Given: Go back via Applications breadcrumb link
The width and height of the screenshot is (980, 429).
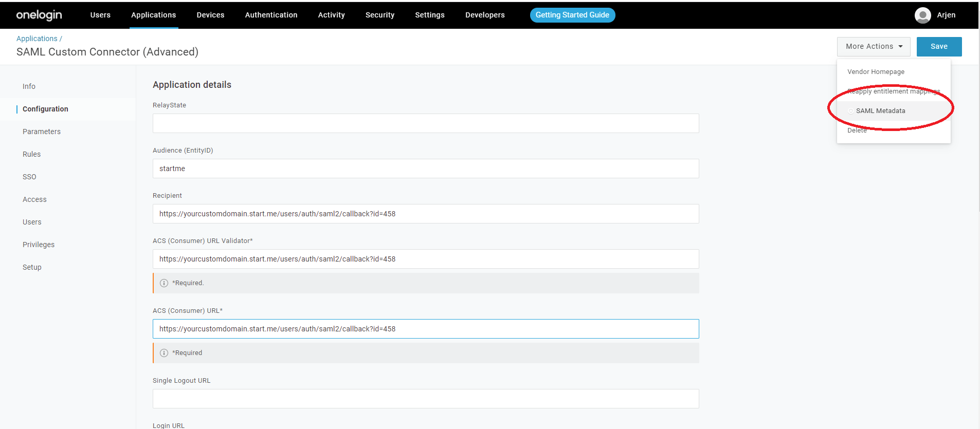Looking at the screenshot, I should click(x=37, y=39).
